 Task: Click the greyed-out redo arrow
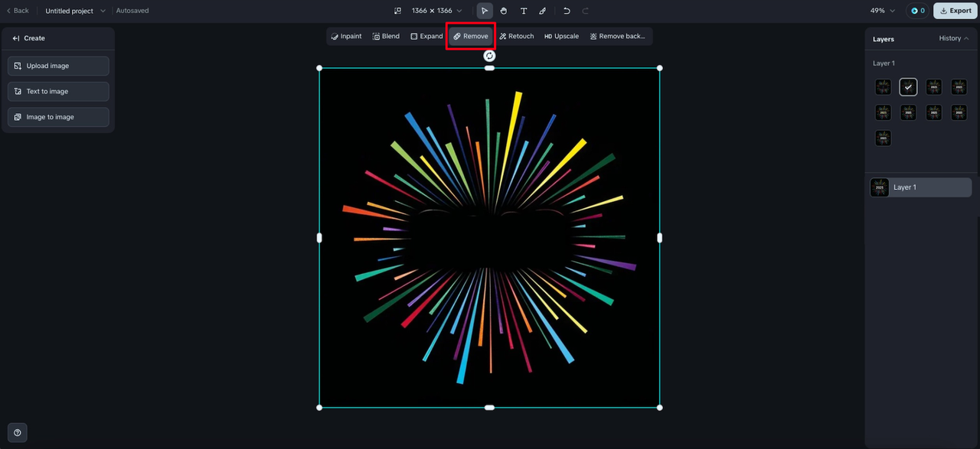coord(586,11)
